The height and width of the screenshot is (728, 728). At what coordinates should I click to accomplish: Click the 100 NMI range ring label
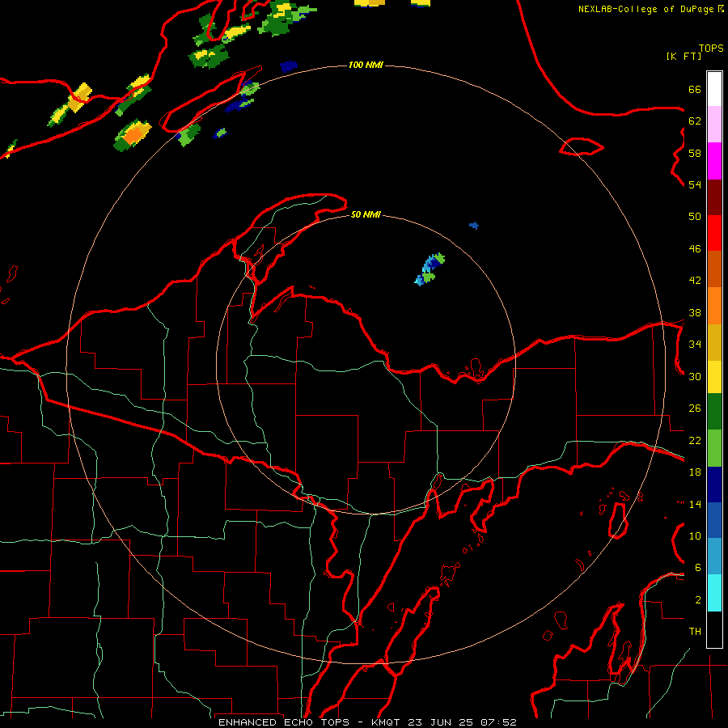(366, 65)
